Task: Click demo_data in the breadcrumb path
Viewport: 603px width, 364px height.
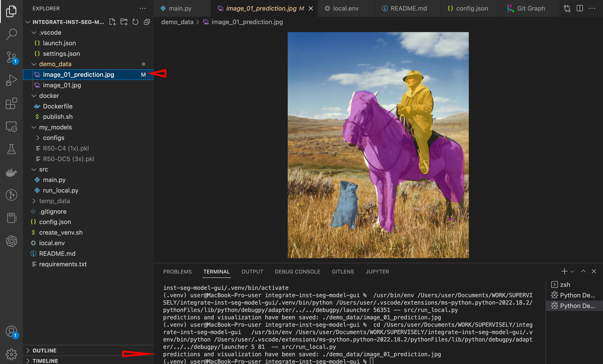Action: click(x=177, y=22)
